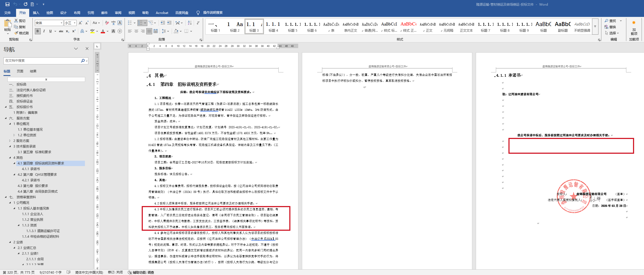Open the enclosed character (字) tool
644x275 pixels.
pyautogui.click(x=120, y=31)
